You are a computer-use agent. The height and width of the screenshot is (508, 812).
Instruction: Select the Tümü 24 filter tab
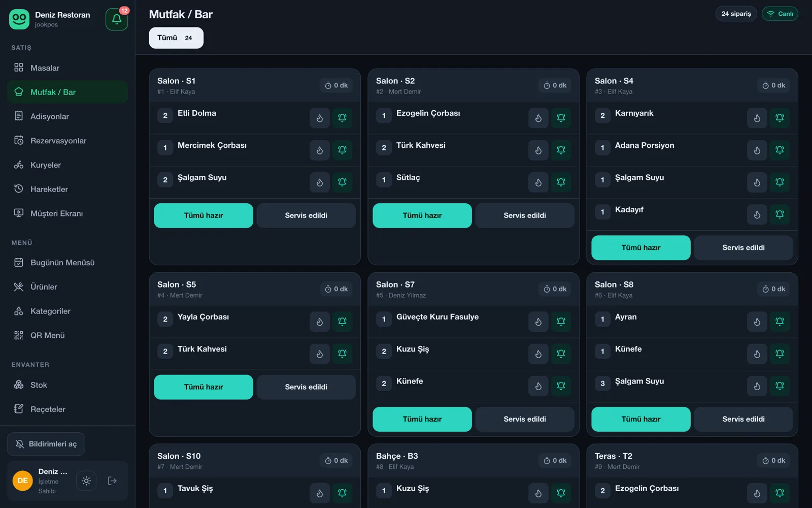click(x=176, y=38)
